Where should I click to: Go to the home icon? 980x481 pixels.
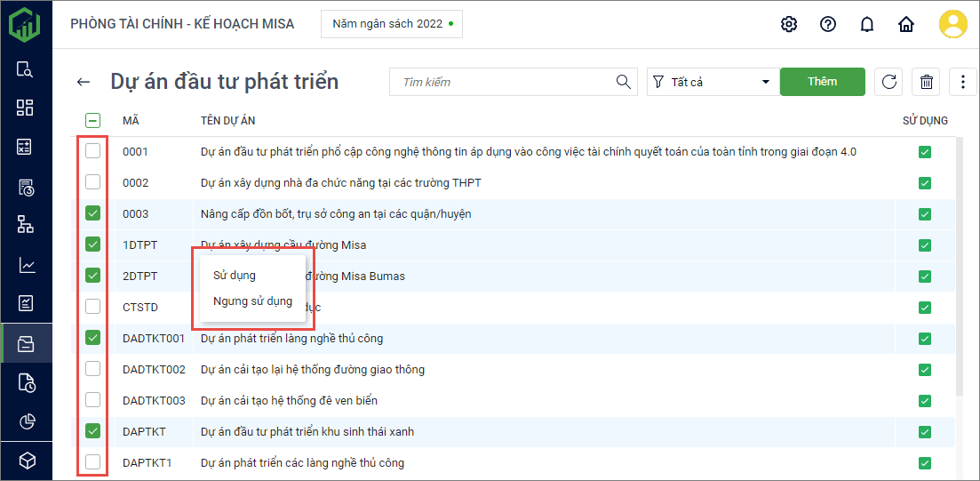coord(906,24)
